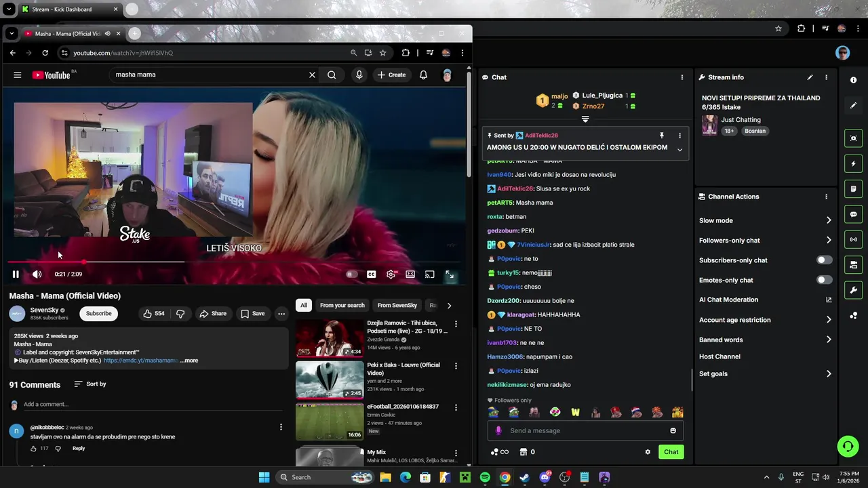868x488 pixels.
Task: Select the 'From your search' chip
Action: tap(342, 306)
